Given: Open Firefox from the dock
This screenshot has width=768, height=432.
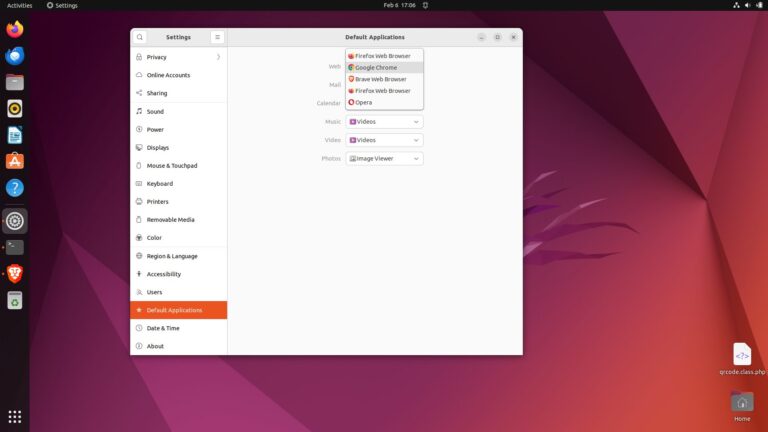Looking at the screenshot, I should tap(15, 29).
